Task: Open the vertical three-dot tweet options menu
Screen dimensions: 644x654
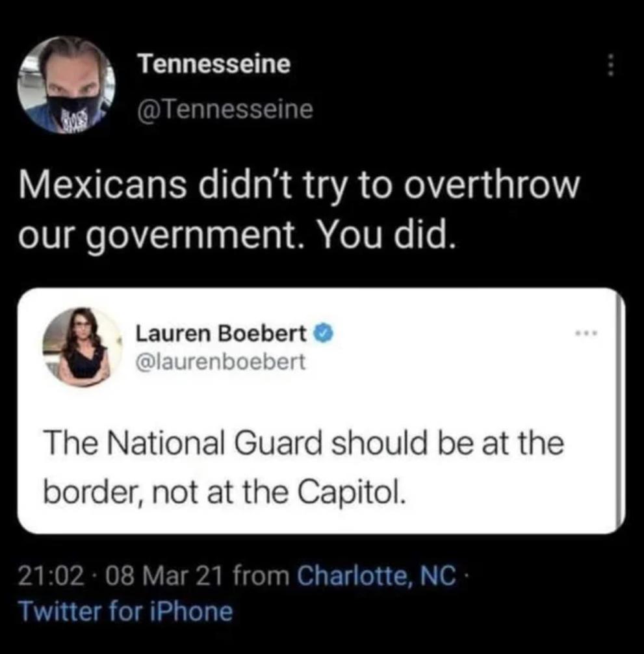Action: point(610,64)
